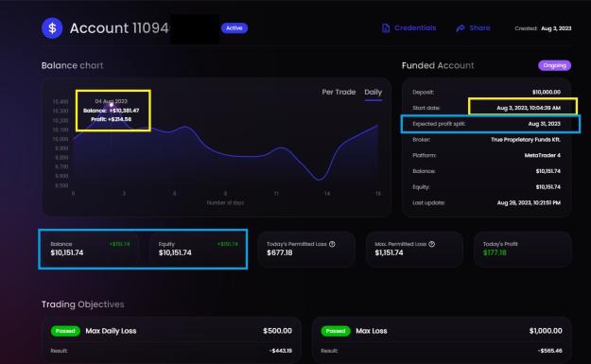The width and height of the screenshot is (591, 364).
Task: Click the Last update timestamp value
Action: [x=529, y=202]
